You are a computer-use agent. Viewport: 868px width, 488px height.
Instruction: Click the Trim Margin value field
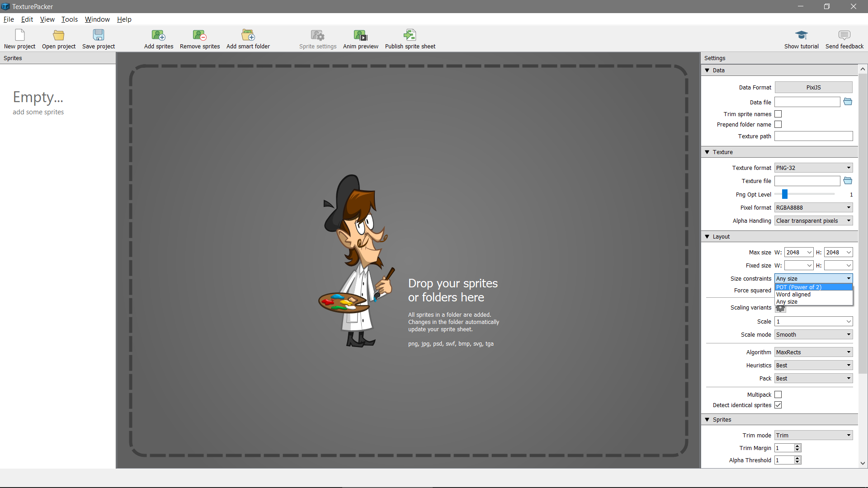(784, 448)
